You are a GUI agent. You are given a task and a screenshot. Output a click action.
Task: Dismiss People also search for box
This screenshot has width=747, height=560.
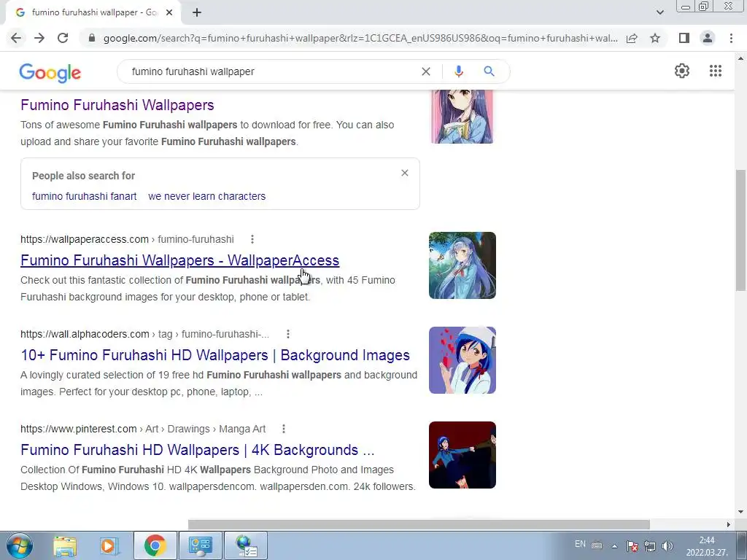[404, 173]
